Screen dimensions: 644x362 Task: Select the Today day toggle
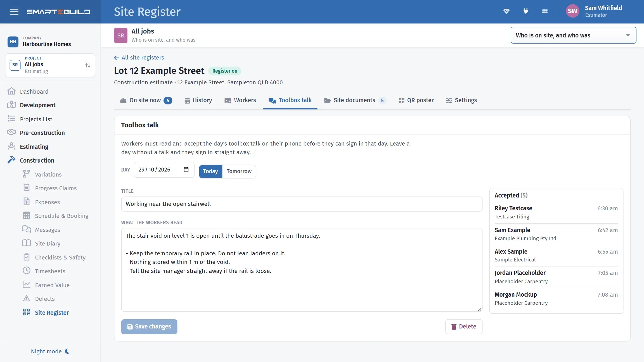210,171
